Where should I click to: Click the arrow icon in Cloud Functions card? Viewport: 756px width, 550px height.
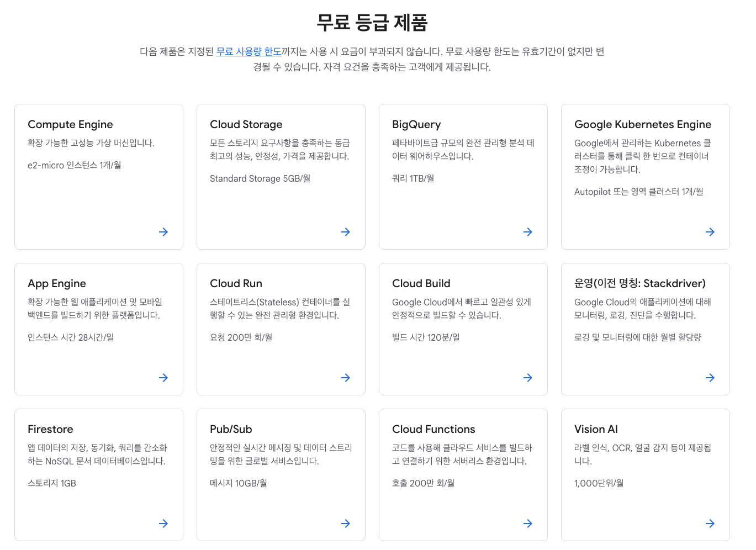[528, 523]
